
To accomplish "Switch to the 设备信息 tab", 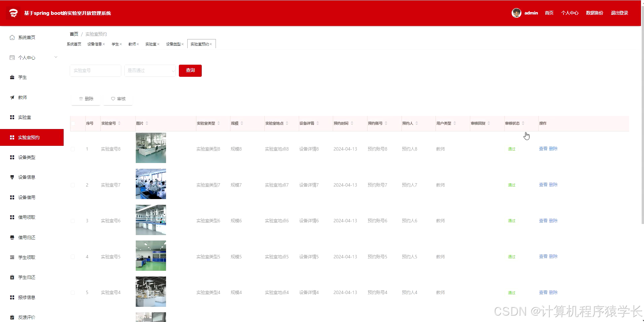I will coord(95,44).
